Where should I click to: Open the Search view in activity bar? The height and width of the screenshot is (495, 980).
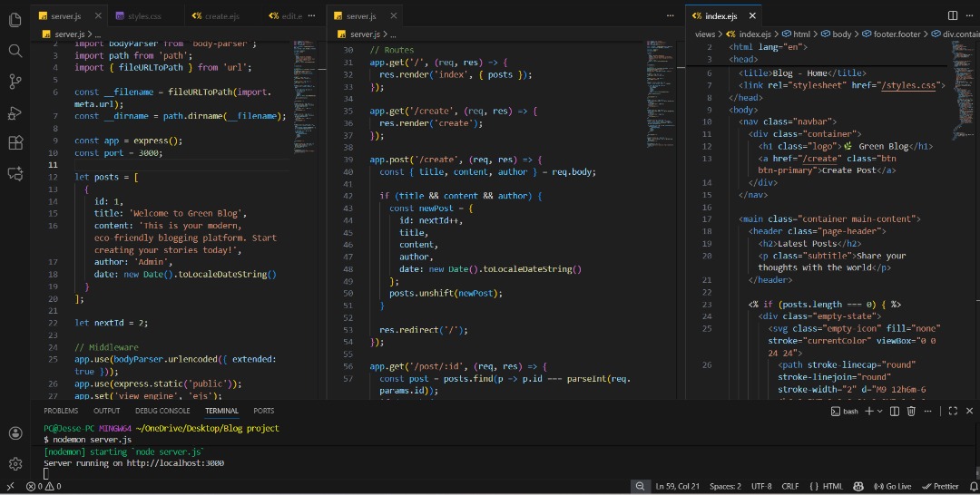click(x=15, y=51)
